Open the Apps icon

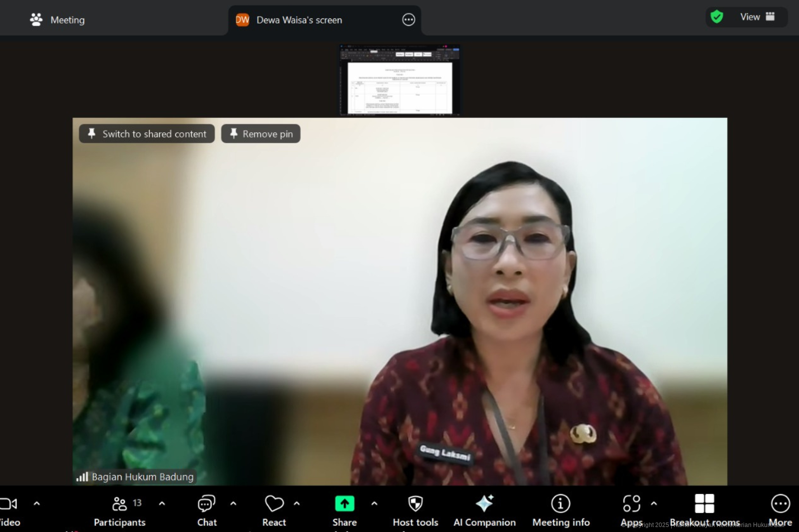coord(631,504)
